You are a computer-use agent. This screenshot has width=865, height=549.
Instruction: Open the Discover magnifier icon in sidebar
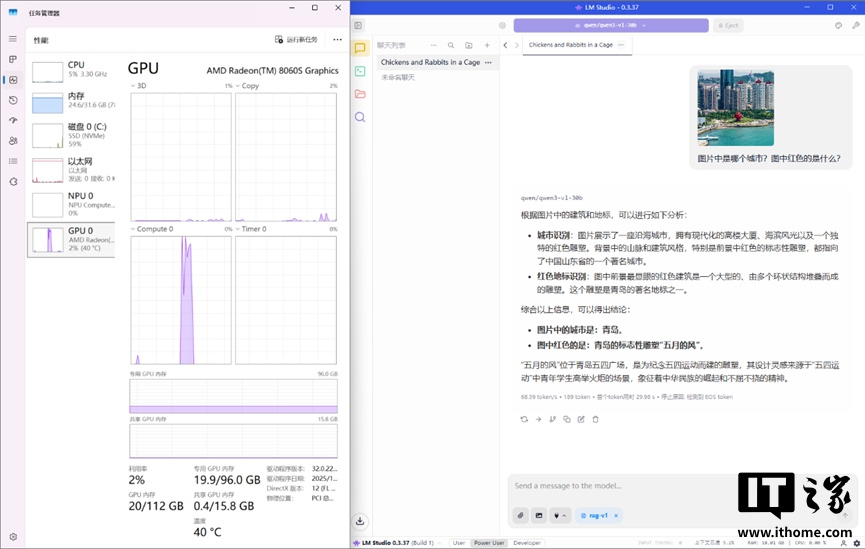360,117
